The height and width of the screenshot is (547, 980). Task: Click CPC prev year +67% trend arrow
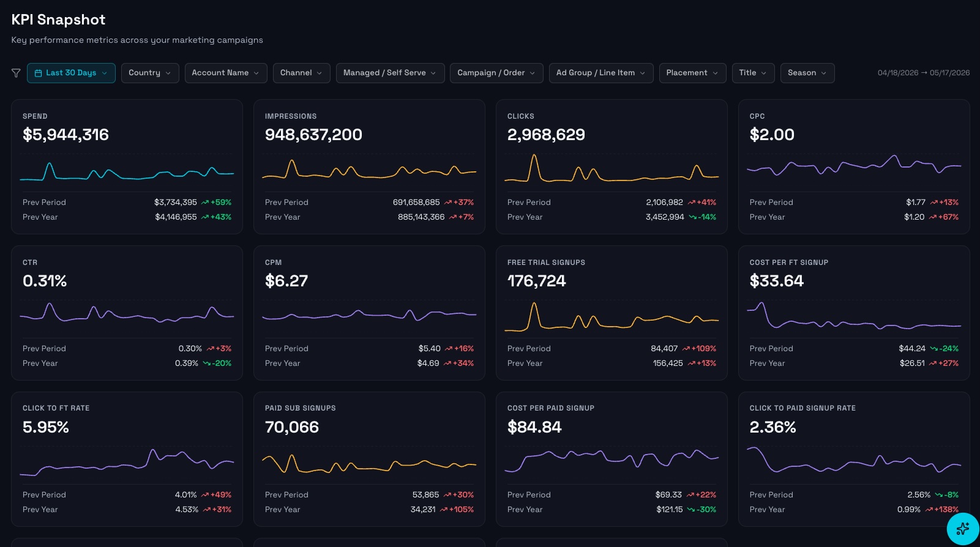pyautogui.click(x=933, y=217)
